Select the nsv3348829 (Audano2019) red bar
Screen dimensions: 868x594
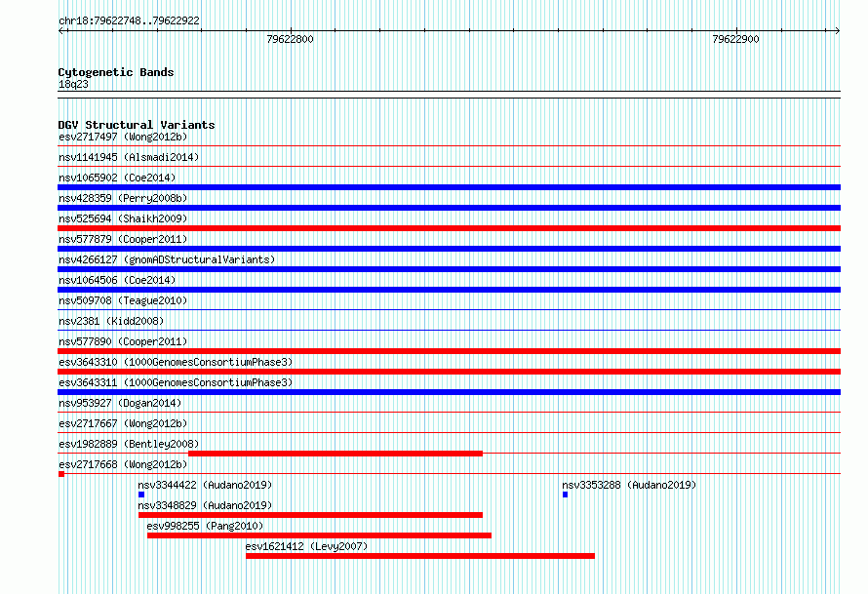[310, 515]
